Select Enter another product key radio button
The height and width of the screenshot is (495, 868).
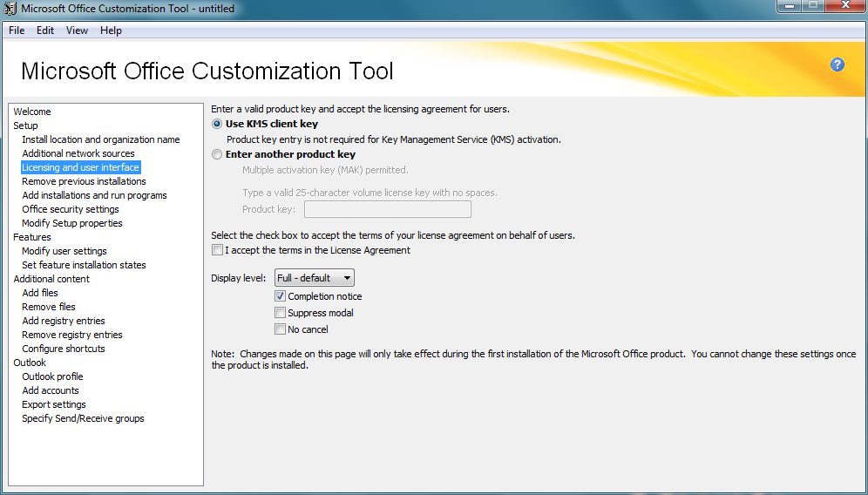pos(217,154)
